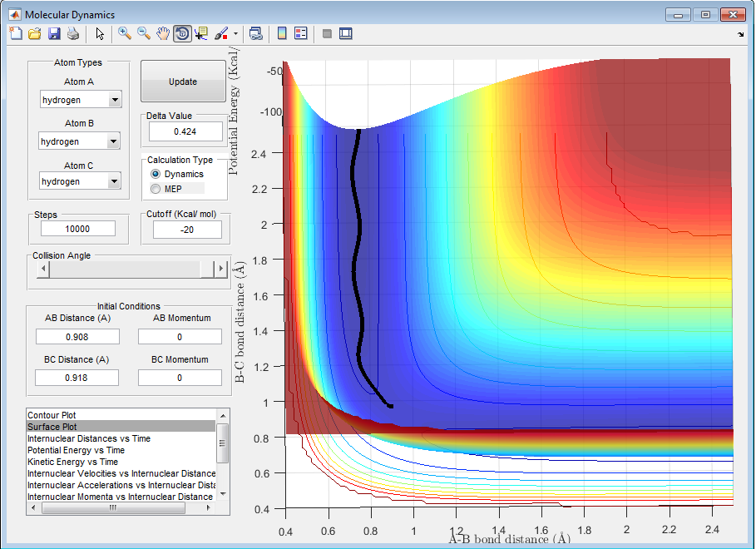This screenshot has height=549, width=756.
Task: Select the Dynamics calculation type
Action: pos(156,174)
